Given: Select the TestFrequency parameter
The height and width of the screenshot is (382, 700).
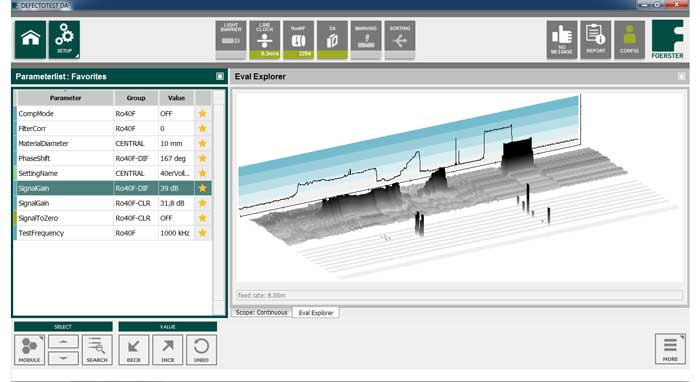Looking at the screenshot, I should [x=113, y=233].
